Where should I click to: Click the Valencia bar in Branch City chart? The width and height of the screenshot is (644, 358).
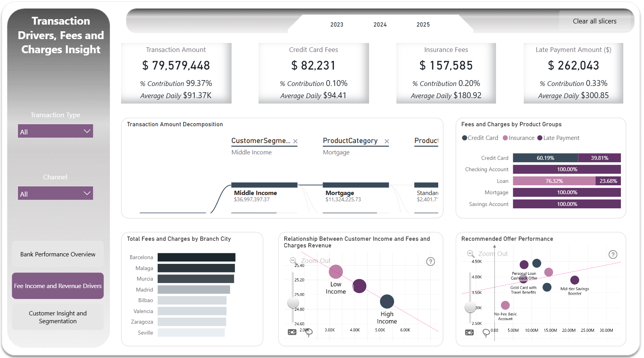pos(192,311)
